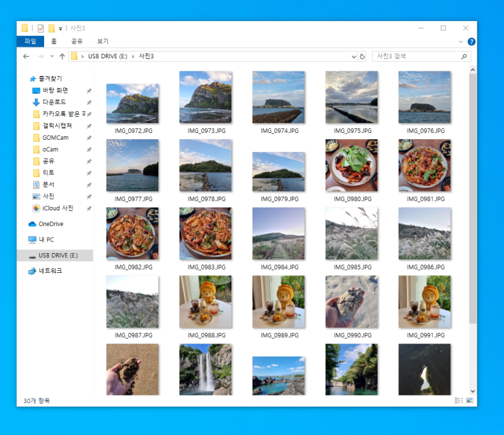Click the scroll down arrow of file list
Image resolution: width=504 pixels, height=435 pixels.
(473, 392)
